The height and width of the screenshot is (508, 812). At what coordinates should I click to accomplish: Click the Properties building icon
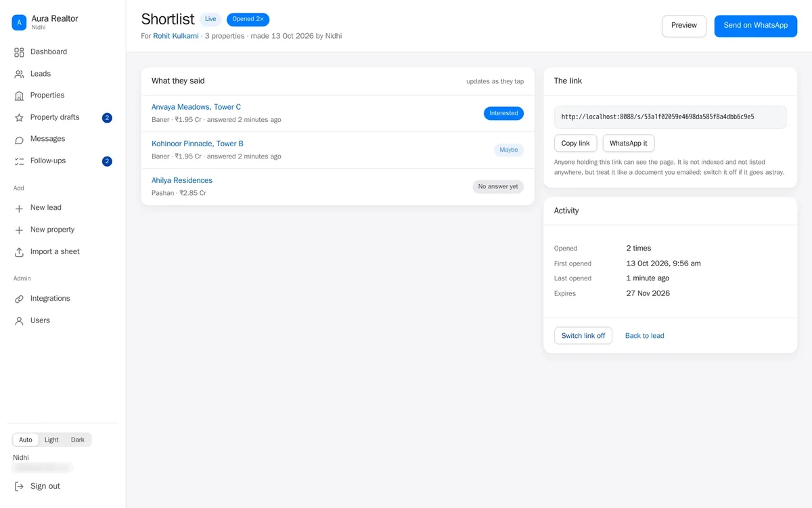pyautogui.click(x=19, y=96)
